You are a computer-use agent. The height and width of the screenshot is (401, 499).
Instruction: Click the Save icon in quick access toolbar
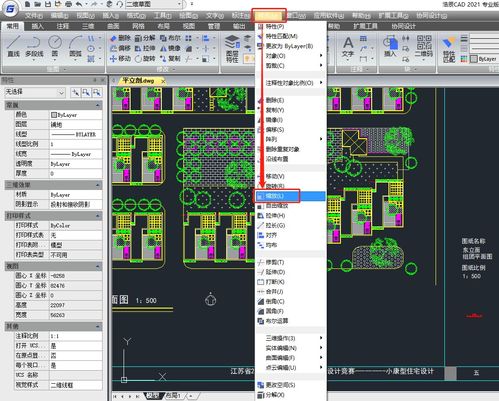pyautogui.click(x=48, y=4)
